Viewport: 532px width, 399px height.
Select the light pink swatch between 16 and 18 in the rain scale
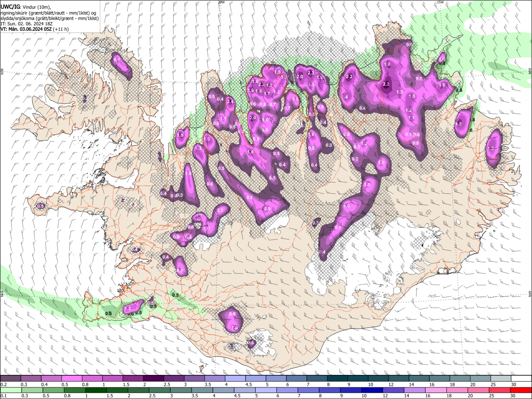point(436,390)
